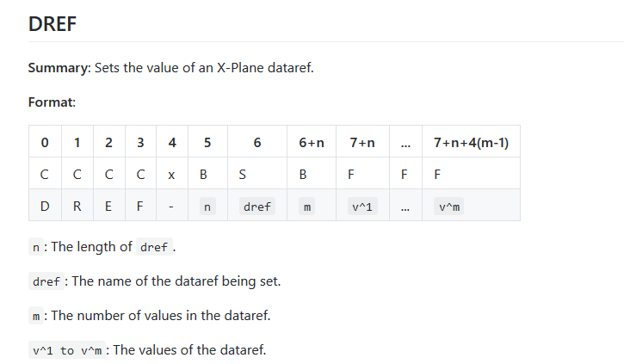This screenshot has width=624, height=364.
Task: Click 'dref' code label in description list
Action: (x=46, y=281)
